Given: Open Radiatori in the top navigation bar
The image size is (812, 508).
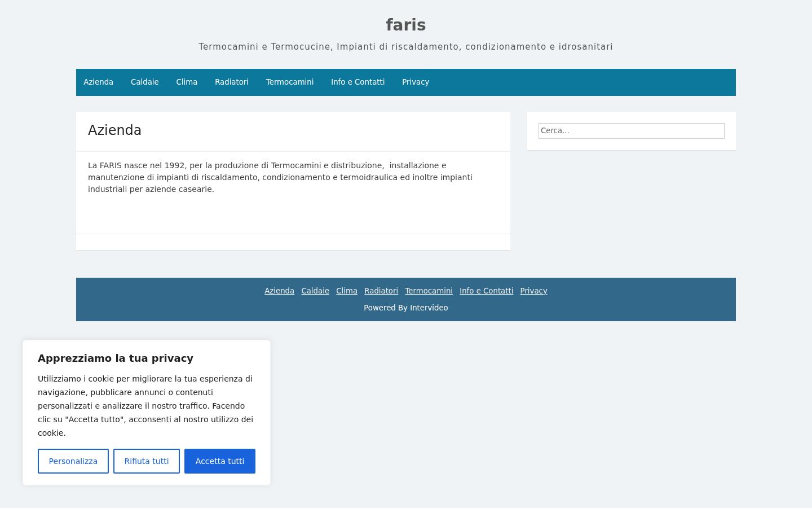Looking at the screenshot, I should (232, 82).
